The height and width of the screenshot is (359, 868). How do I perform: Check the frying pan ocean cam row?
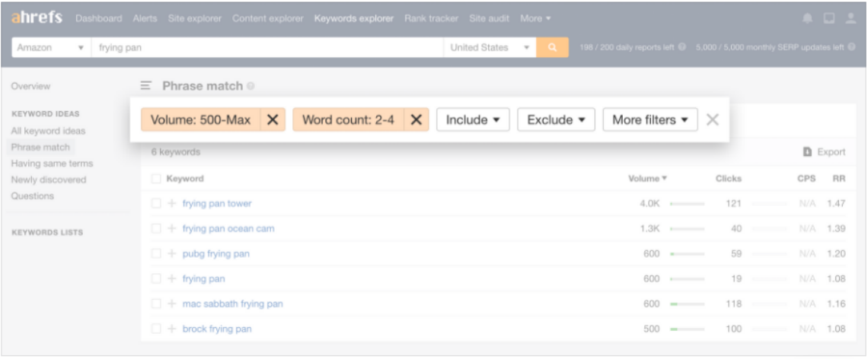pyautogui.click(x=156, y=228)
